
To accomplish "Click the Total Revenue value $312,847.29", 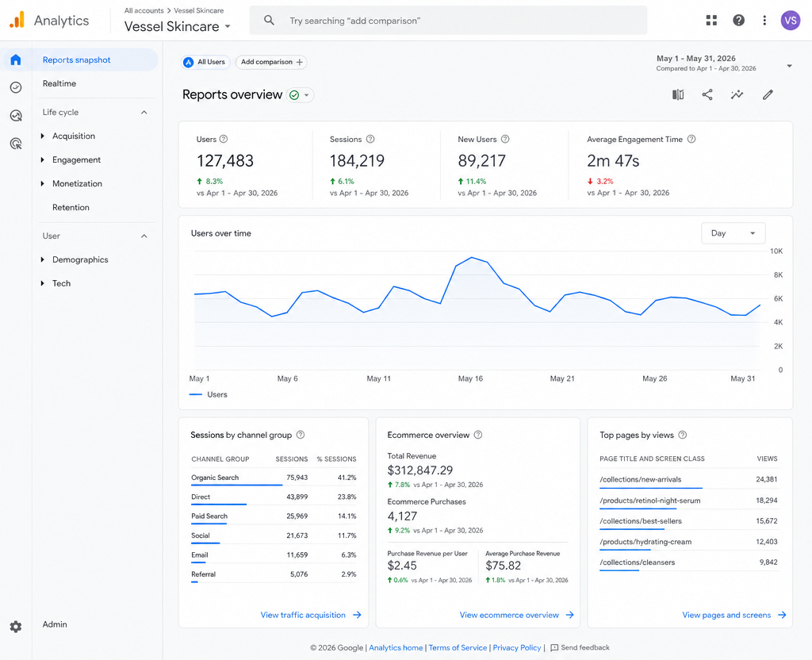I will click(420, 470).
